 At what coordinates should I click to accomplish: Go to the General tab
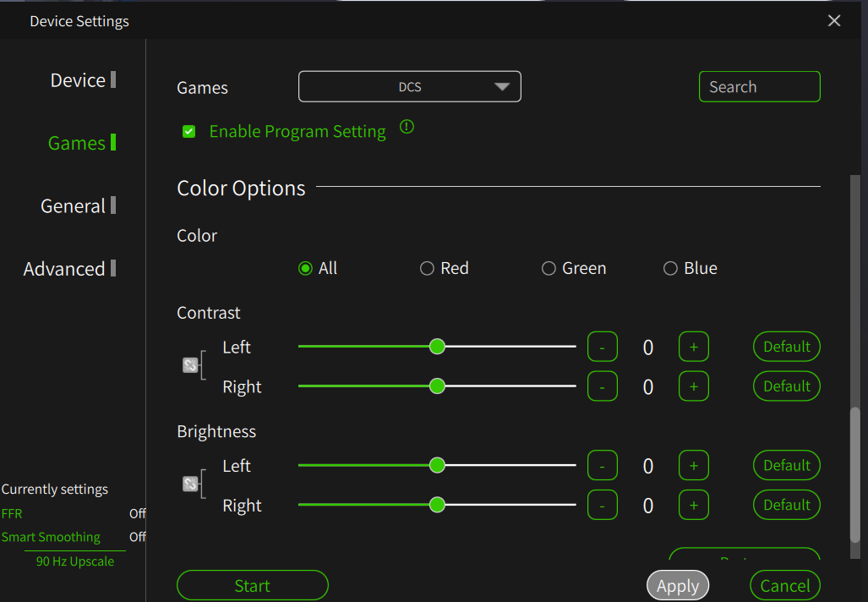[73, 206]
